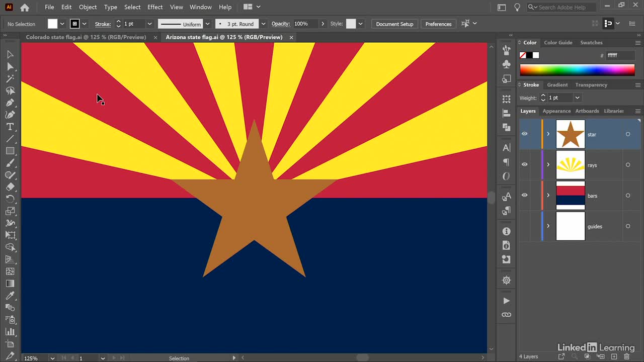Click the color spectrum bar
The width and height of the screenshot is (644, 362).
coord(577,70)
